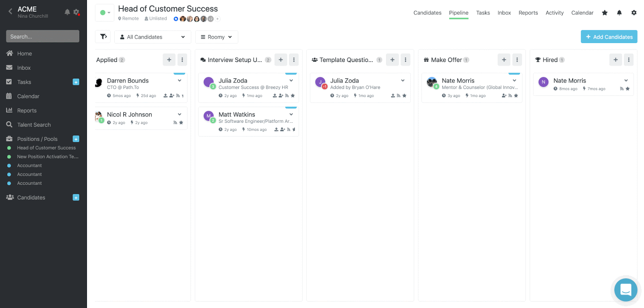Add candidate to Make Offer stage

504,60
